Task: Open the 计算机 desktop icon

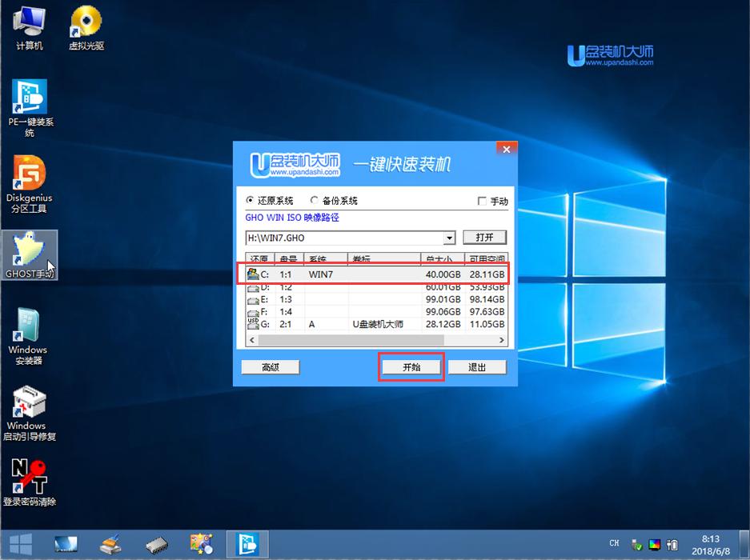Action: coord(29,28)
